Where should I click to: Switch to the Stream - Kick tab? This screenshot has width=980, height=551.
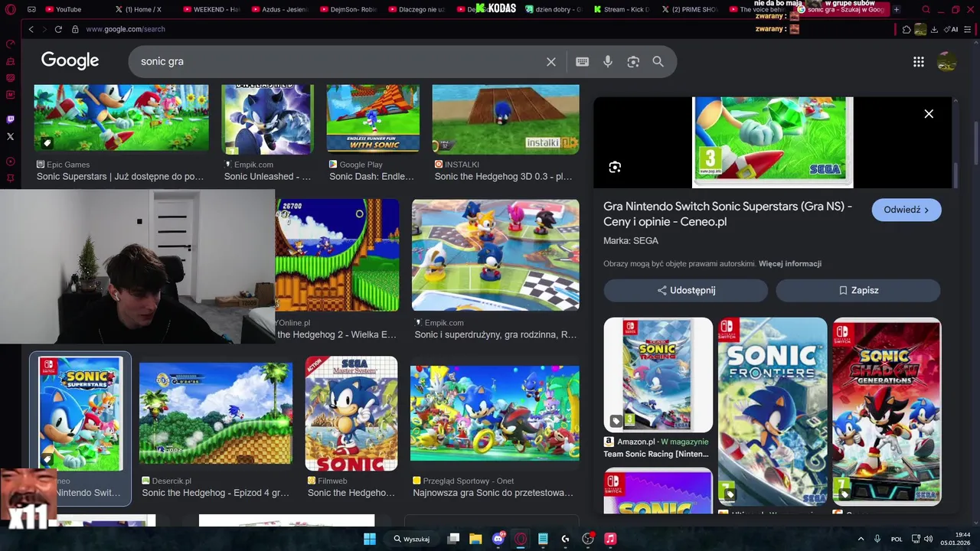(622, 9)
